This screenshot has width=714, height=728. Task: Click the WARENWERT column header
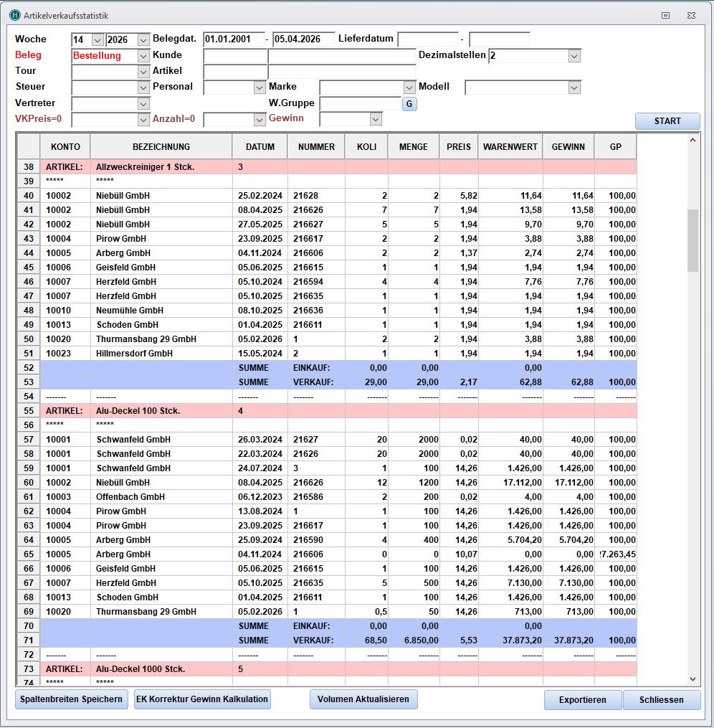(x=510, y=147)
